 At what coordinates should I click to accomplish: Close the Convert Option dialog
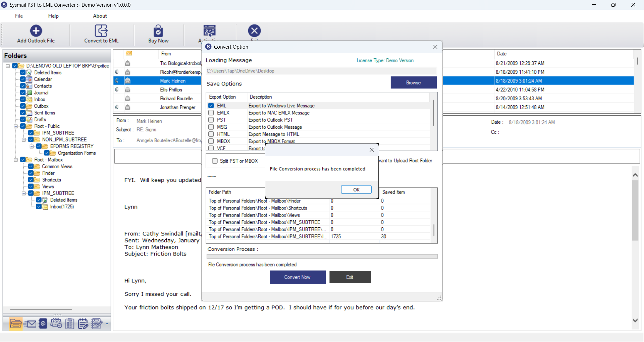point(435,47)
